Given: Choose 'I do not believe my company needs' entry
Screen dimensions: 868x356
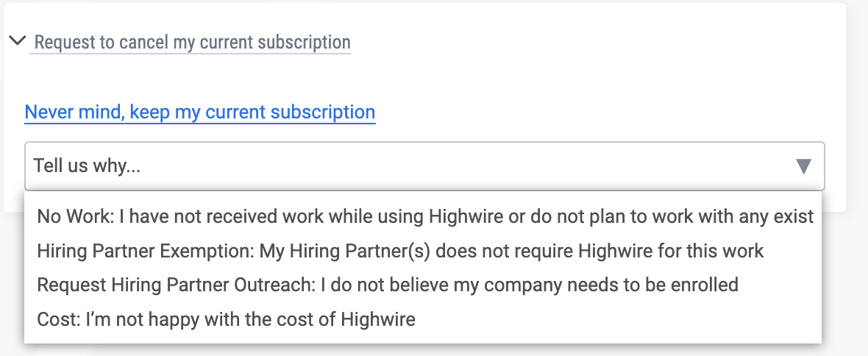Looking at the screenshot, I should pos(530,285).
